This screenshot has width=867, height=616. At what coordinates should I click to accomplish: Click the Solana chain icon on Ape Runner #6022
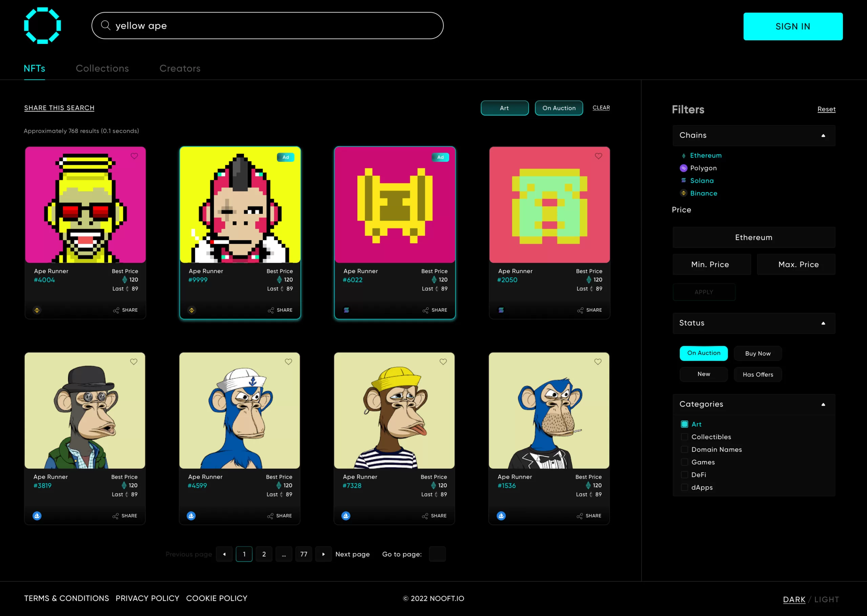pos(346,310)
